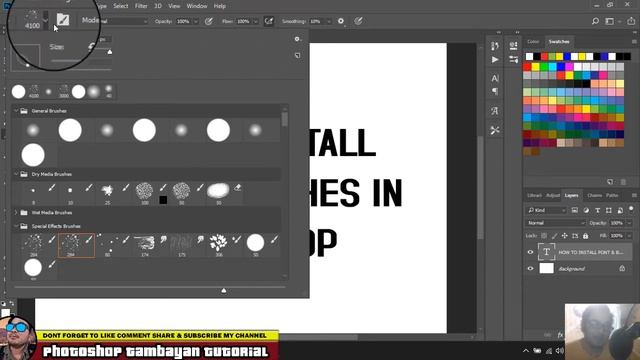This screenshot has width=640, height=360.
Task: Switch to the Channels tab
Action: click(x=594, y=196)
